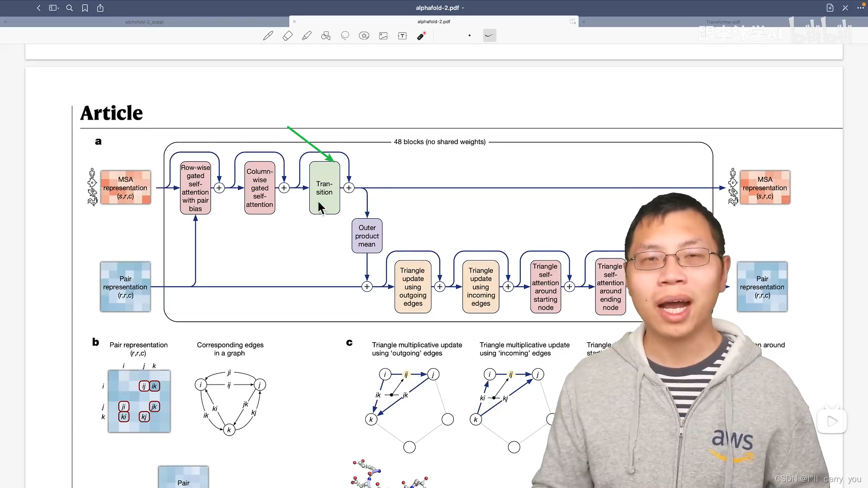Open the Stickers/elements tool
Image resolution: width=868 pixels, height=488 pixels.
tap(364, 36)
